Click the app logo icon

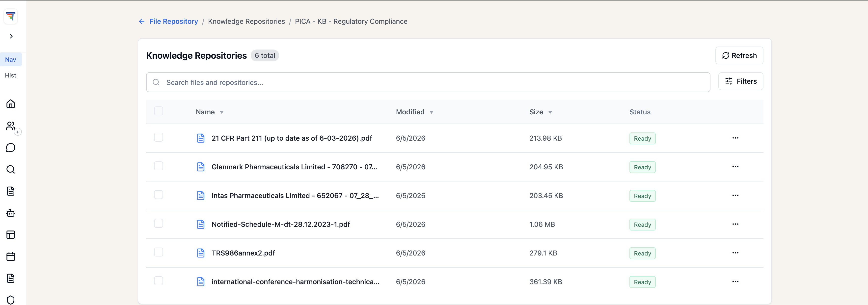pos(11,16)
